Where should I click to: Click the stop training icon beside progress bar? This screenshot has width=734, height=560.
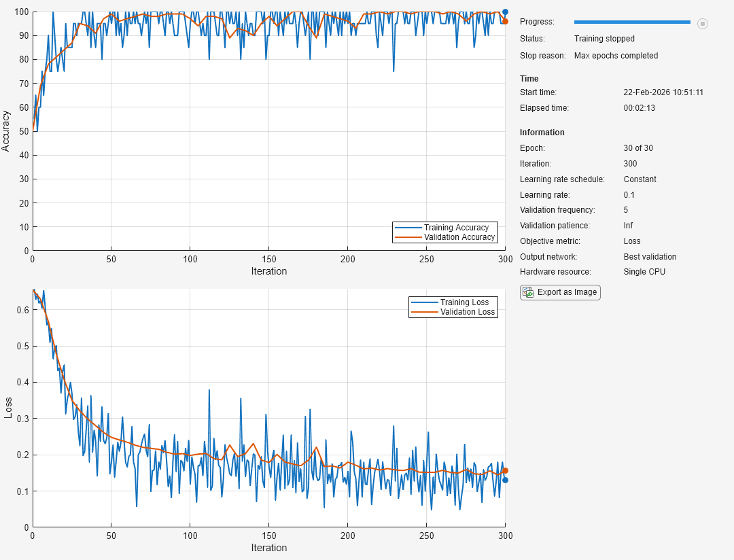(x=703, y=24)
